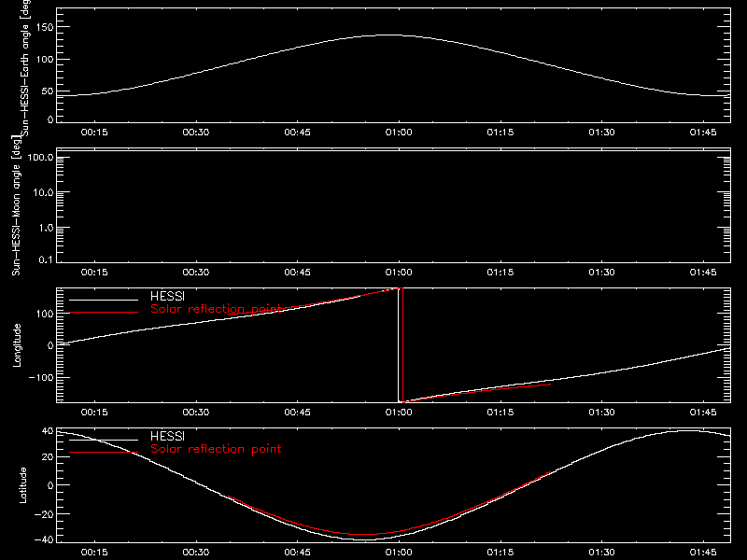Click the Longitude y-axis title
This screenshot has height=560, width=747.
pyautogui.click(x=17, y=345)
